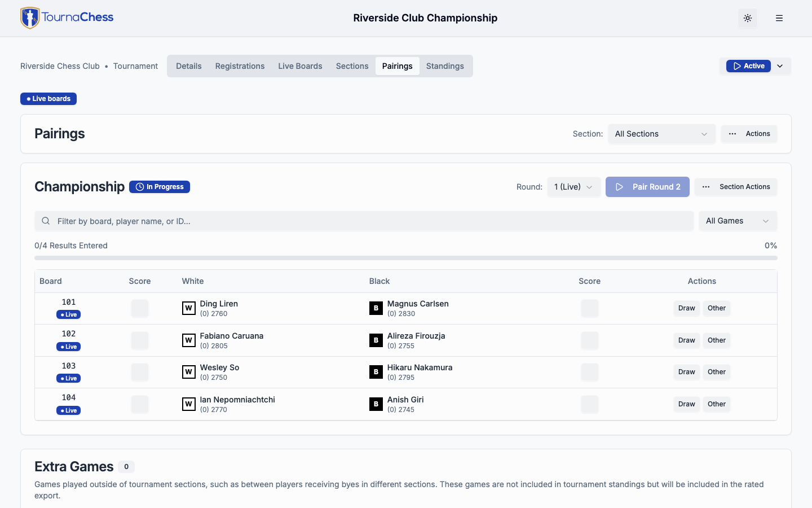This screenshot has height=508, width=812.
Task: Click the filter by board or player field
Action: [x=364, y=221]
